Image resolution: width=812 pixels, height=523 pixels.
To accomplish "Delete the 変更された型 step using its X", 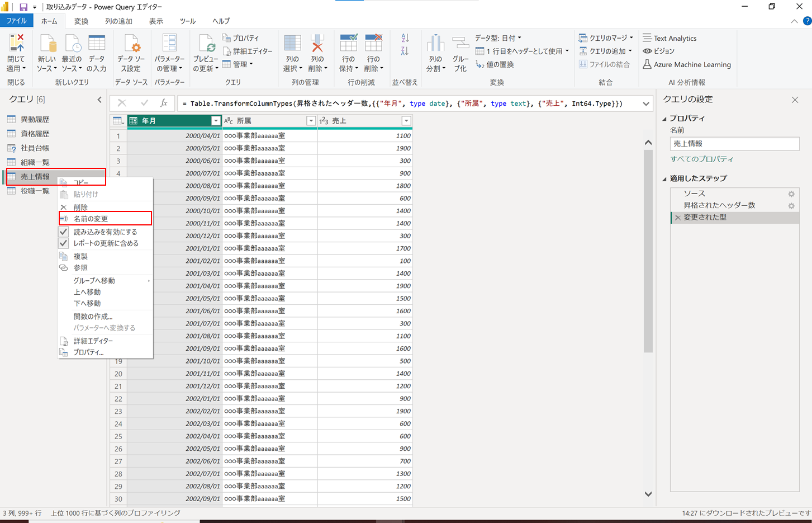I will point(678,218).
